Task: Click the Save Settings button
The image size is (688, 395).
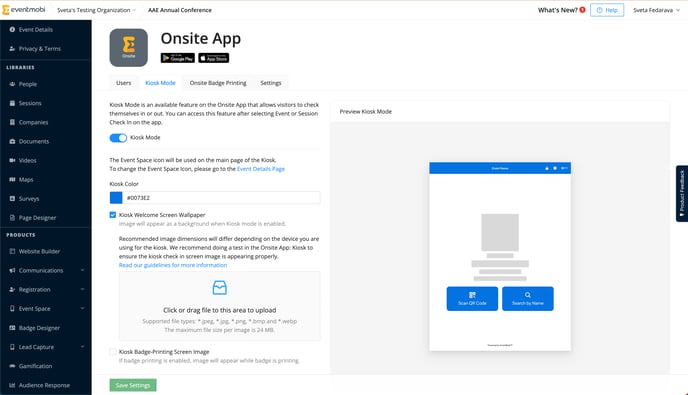Action: pyautogui.click(x=133, y=385)
